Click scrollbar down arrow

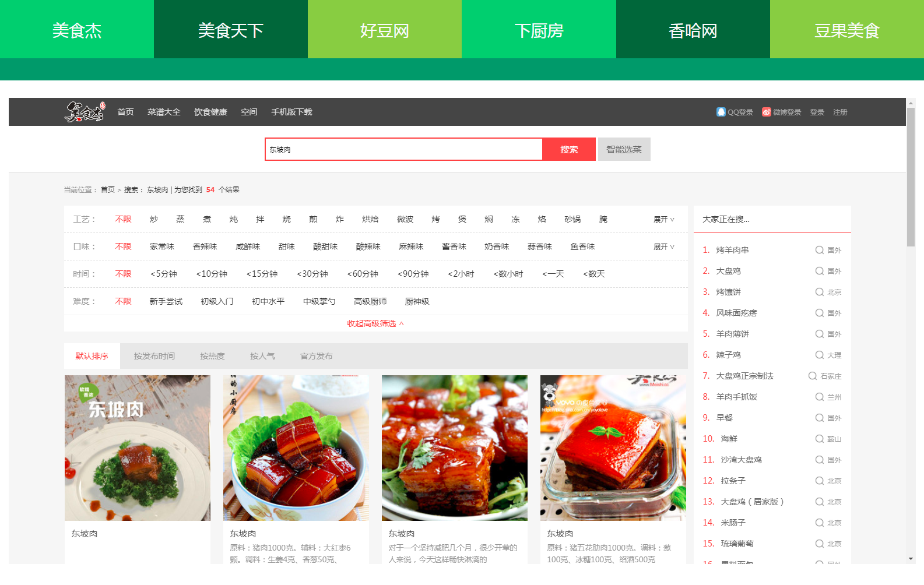[x=911, y=559]
